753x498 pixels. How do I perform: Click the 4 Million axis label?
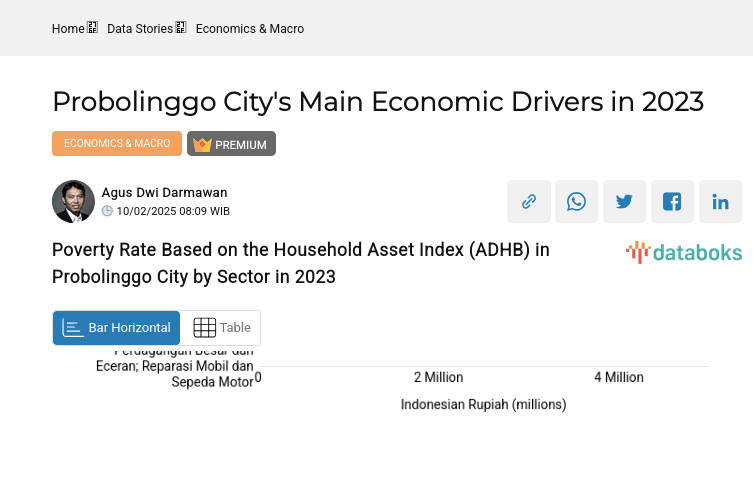click(x=619, y=377)
